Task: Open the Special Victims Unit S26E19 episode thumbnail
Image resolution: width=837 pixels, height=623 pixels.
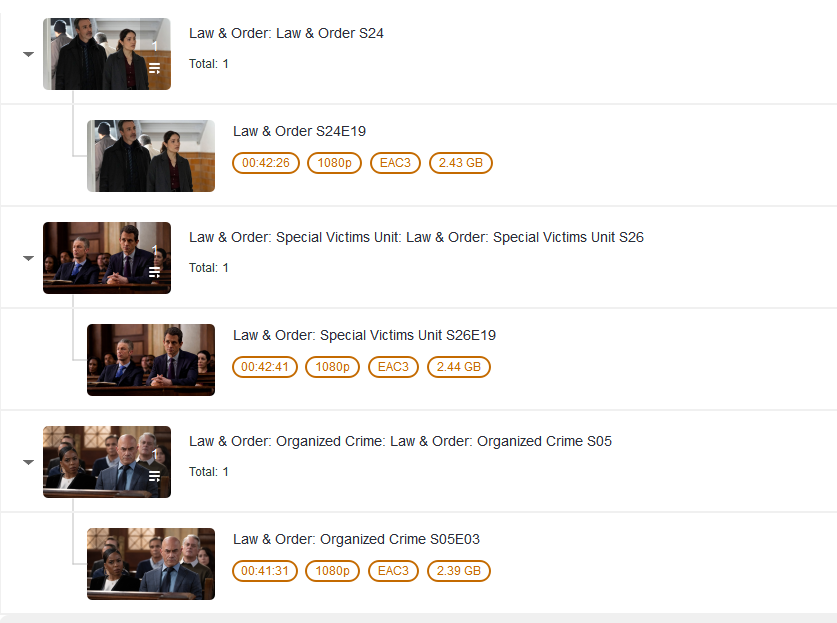Action: pyautogui.click(x=151, y=360)
